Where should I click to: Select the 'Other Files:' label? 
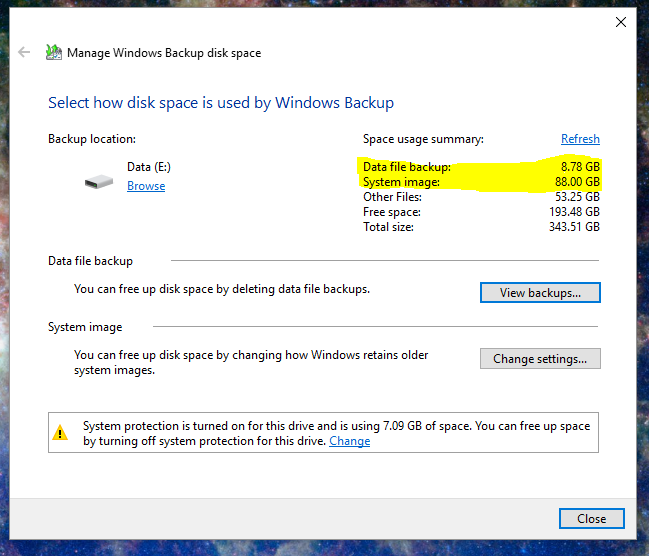(x=392, y=197)
